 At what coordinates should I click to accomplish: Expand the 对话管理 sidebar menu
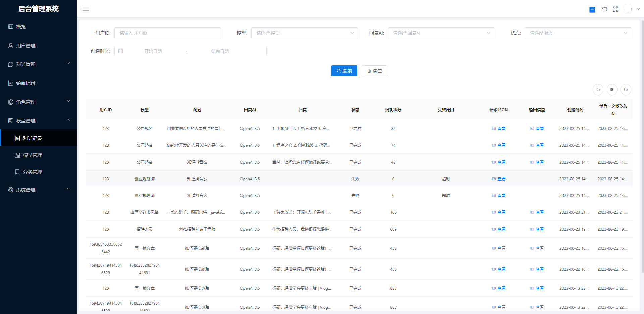click(x=39, y=64)
